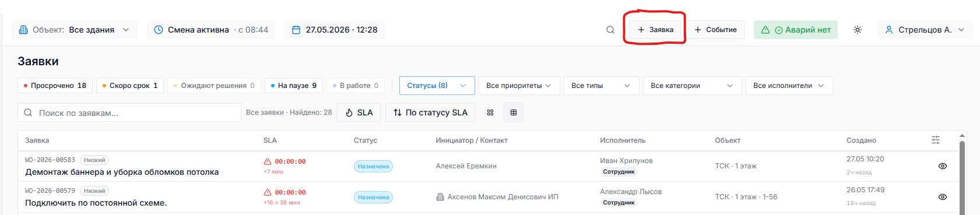980x215 pixels.
Task: Toggle the Просрочено 18 filter chip
Action: click(55, 86)
